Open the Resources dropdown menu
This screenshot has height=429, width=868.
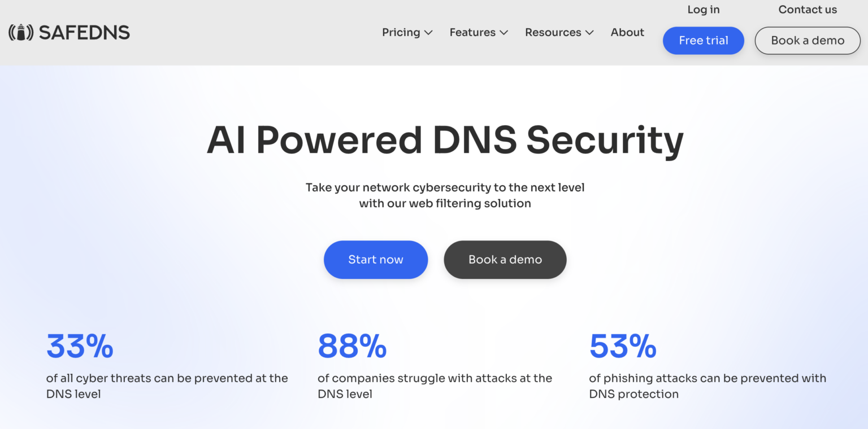click(x=553, y=32)
